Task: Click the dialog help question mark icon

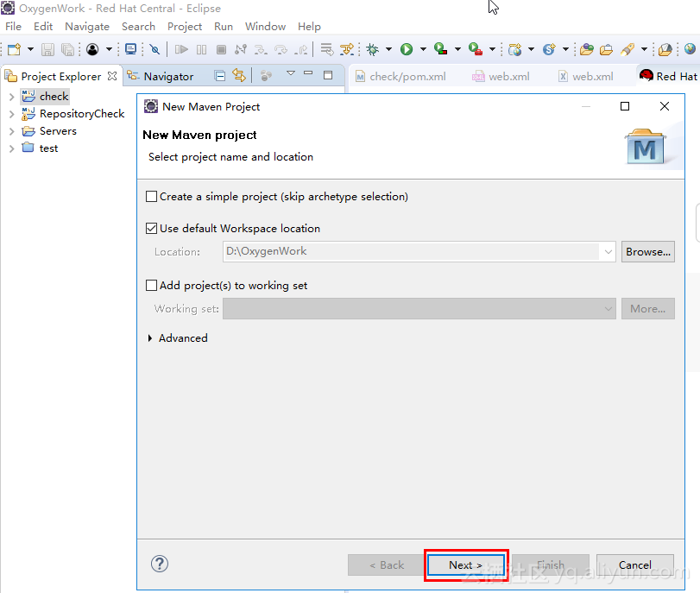Action: click(160, 564)
